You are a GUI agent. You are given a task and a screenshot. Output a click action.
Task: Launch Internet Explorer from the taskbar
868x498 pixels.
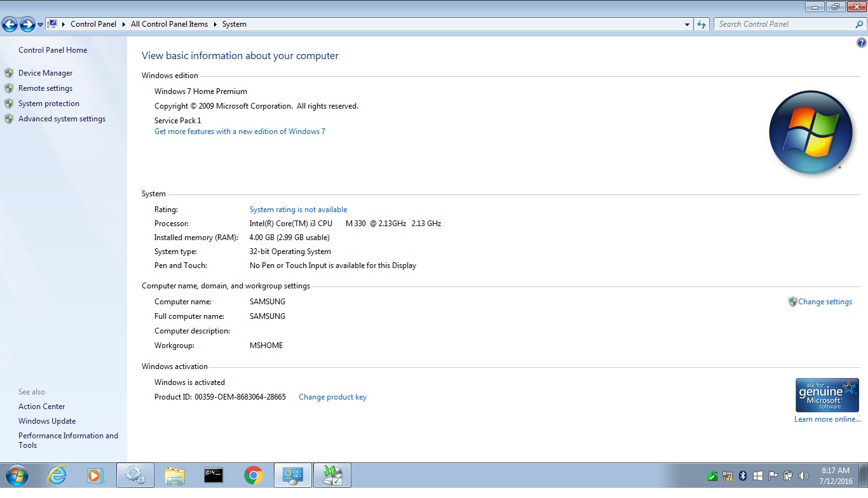click(57, 475)
